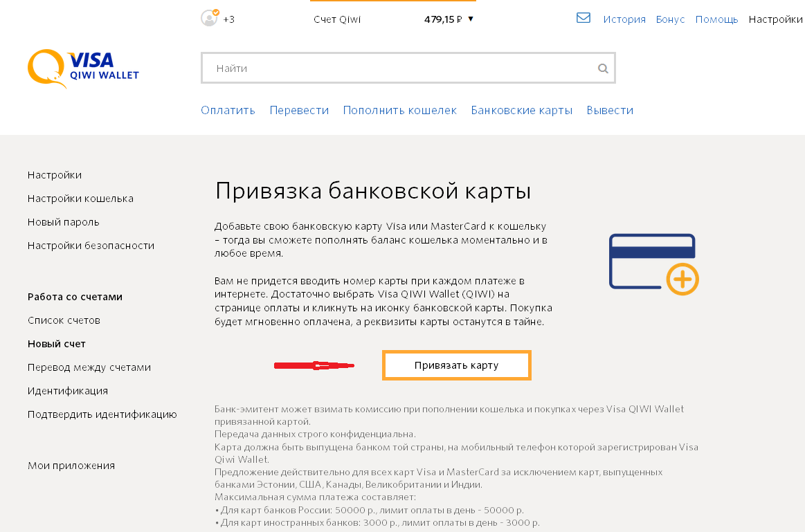Screen dimensions: 805x532
Task: Open Банковские карты section
Action: [x=521, y=111]
